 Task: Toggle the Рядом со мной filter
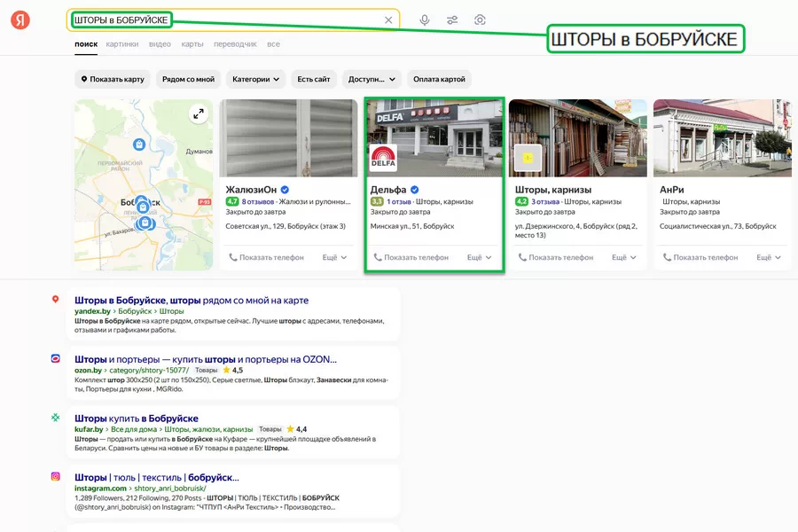click(x=188, y=79)
